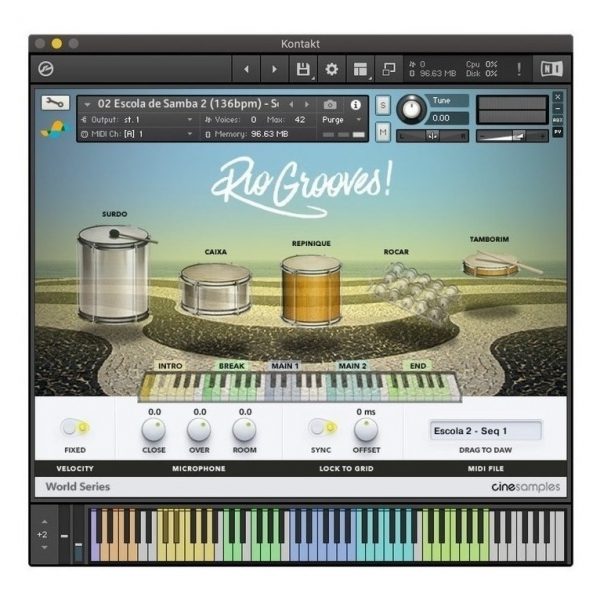Open the save floppy disk menu
The image size is (600, 600).
point(303,69)
